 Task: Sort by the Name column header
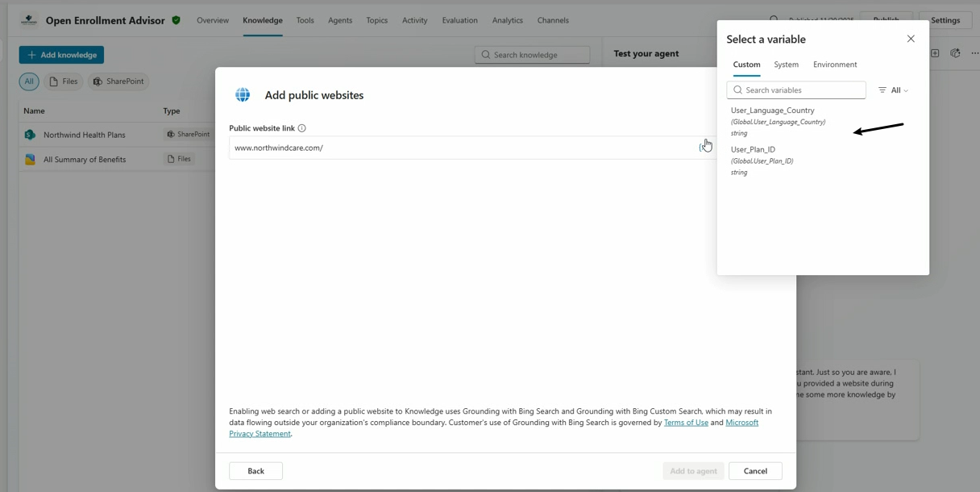point(34,110)
